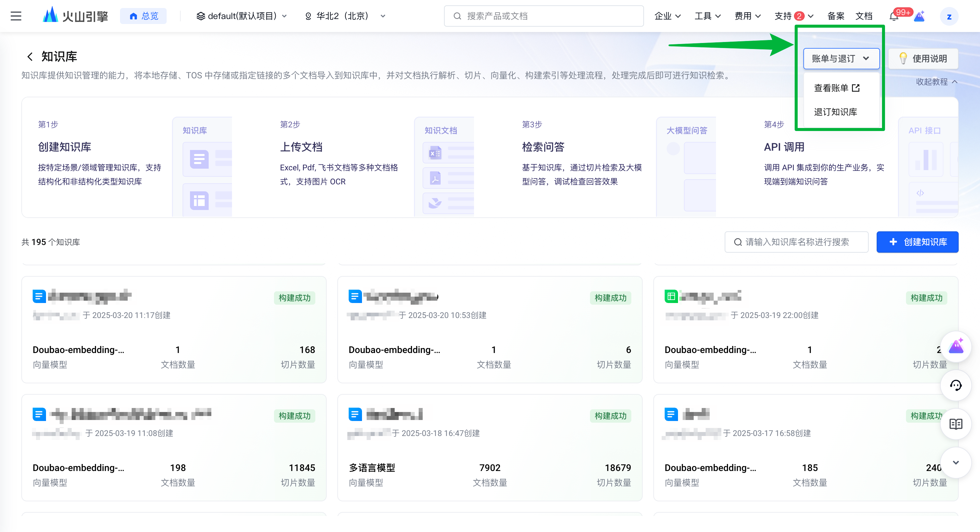The height and width of the screenshot is (532, 980).
Task: Open the 企业 dropdown menu
Action: click(667, 16)
